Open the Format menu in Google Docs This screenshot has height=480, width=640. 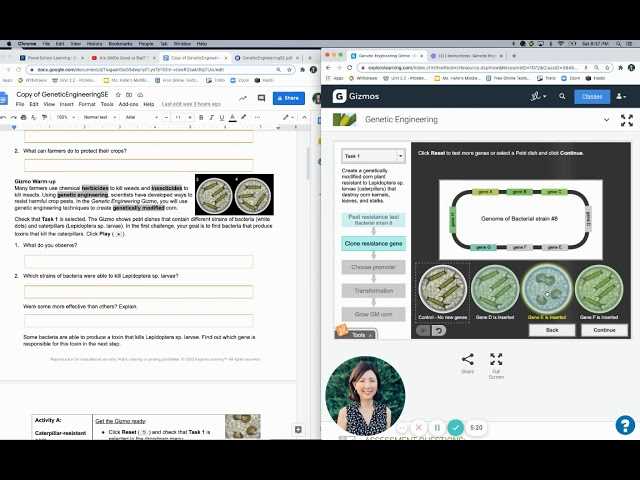[87, 104]
